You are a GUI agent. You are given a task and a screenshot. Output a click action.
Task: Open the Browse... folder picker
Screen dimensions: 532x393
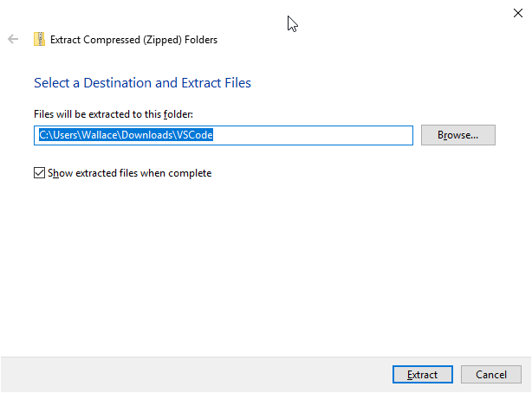click(x=457, y=135)
